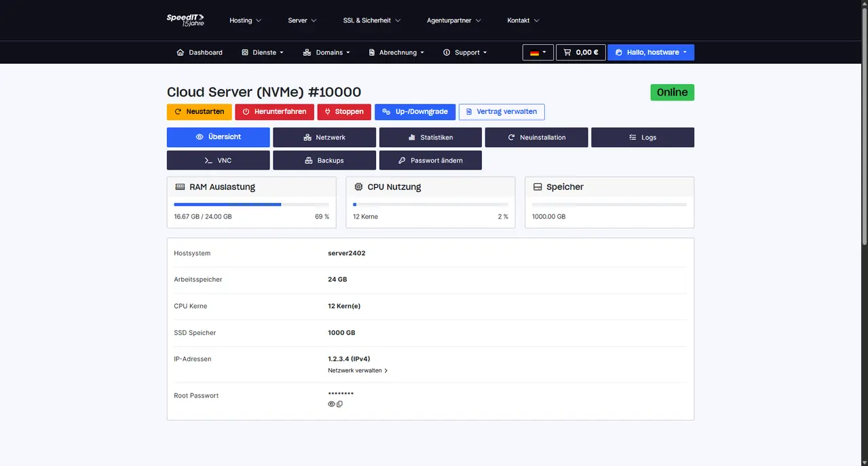Click the RAM Auslastung progress bar
This screenshot has width=868, height=466.
point(252,204)
